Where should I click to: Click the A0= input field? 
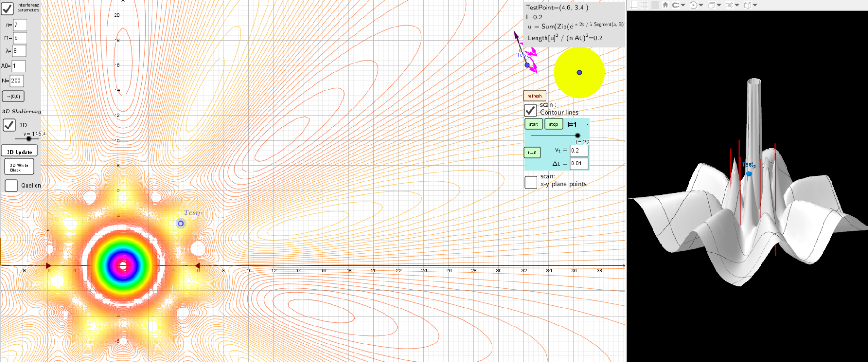pos(18,66)
